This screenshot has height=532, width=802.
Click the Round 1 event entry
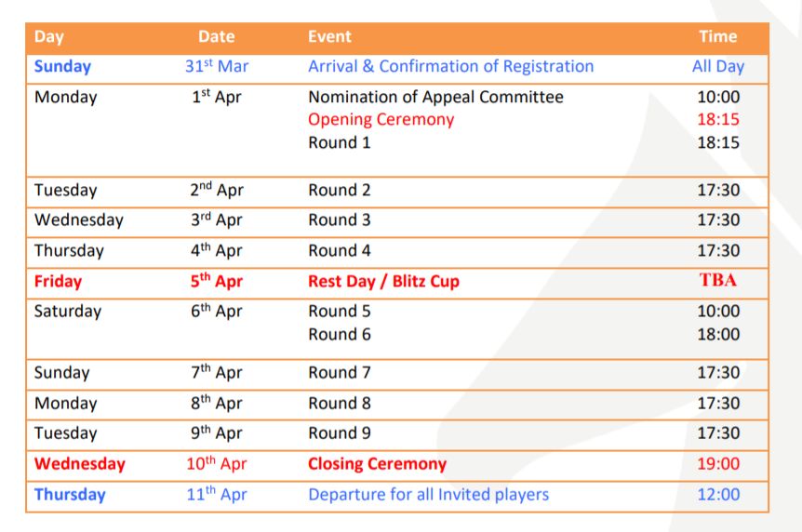pyautogui.click(x=339, y=142)
